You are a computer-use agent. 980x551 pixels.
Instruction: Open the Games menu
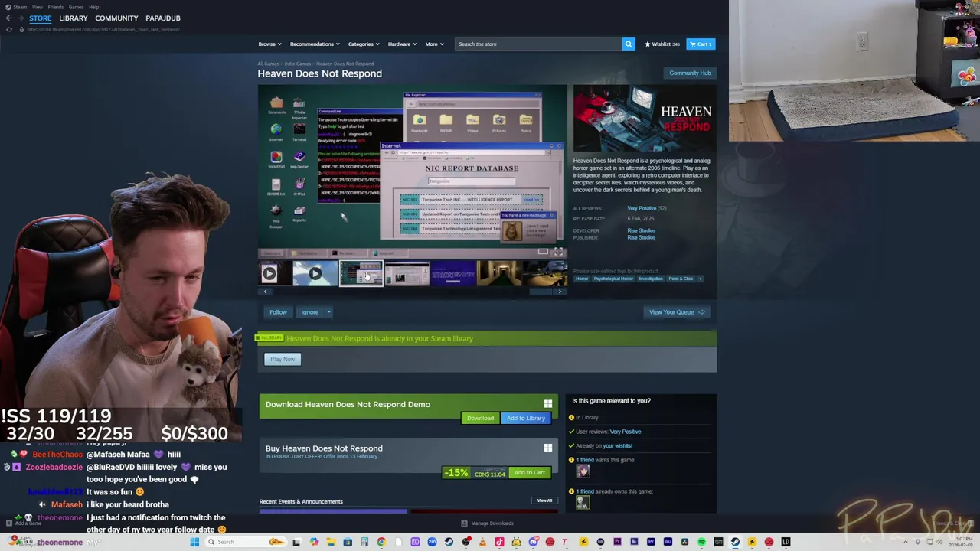click(x=76, y=7)
